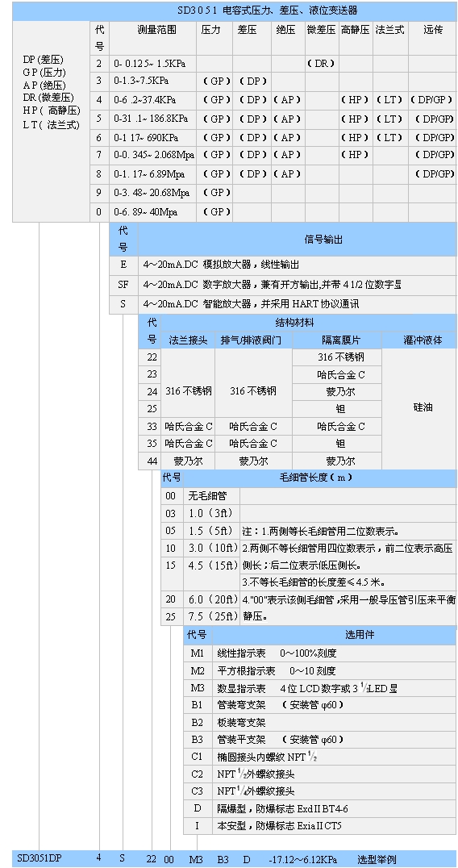Click the '隔离膜片' column header
Image resolution: width=458 pixels, height=868 pixels.
pyautogui.click(x=341, y=340)
